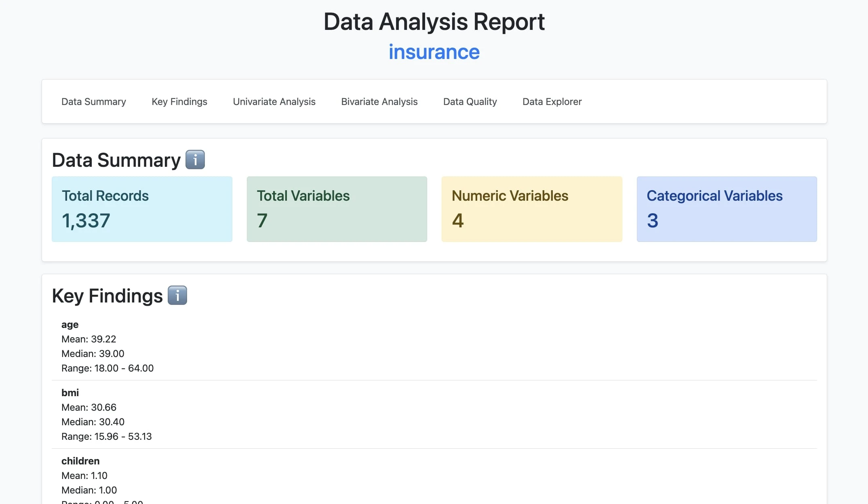Select the age variable heading
Image resolution: width=868 pixels, height=504 pixels.
(70, 324)
